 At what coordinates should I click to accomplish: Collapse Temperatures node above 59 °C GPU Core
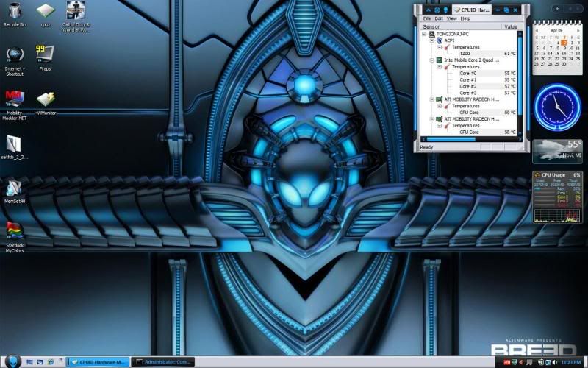pos(440,106)
